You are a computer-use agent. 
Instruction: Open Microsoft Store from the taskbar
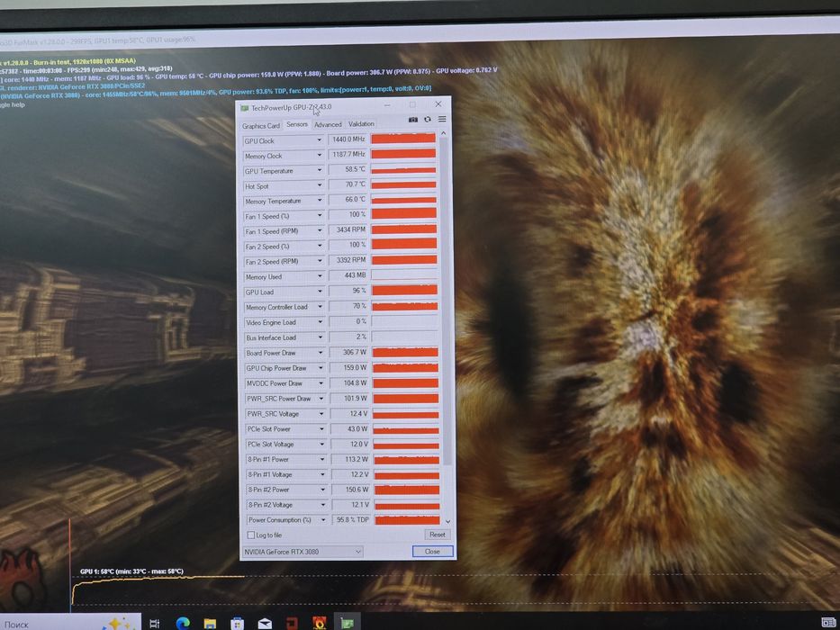pos(238,624)
